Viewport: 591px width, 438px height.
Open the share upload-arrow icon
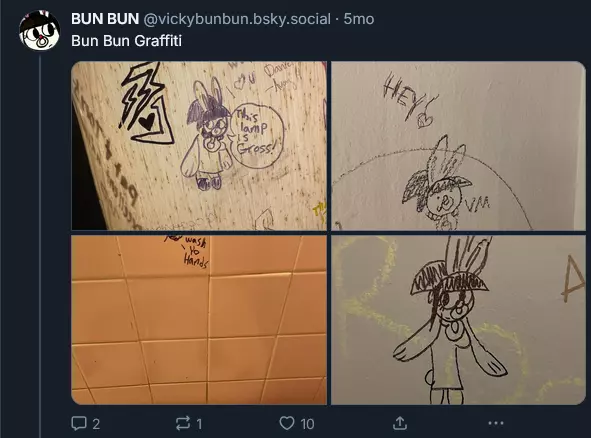(x=400, y=423)
